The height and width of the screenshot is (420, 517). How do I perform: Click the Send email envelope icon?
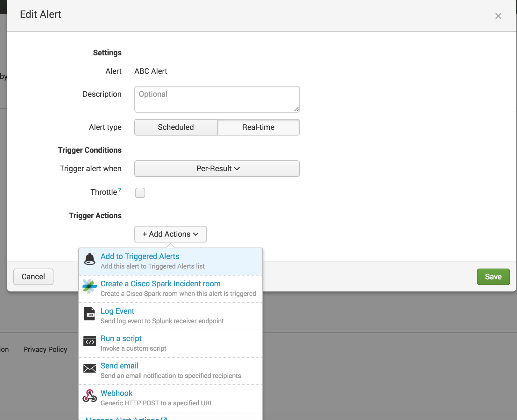90,368
